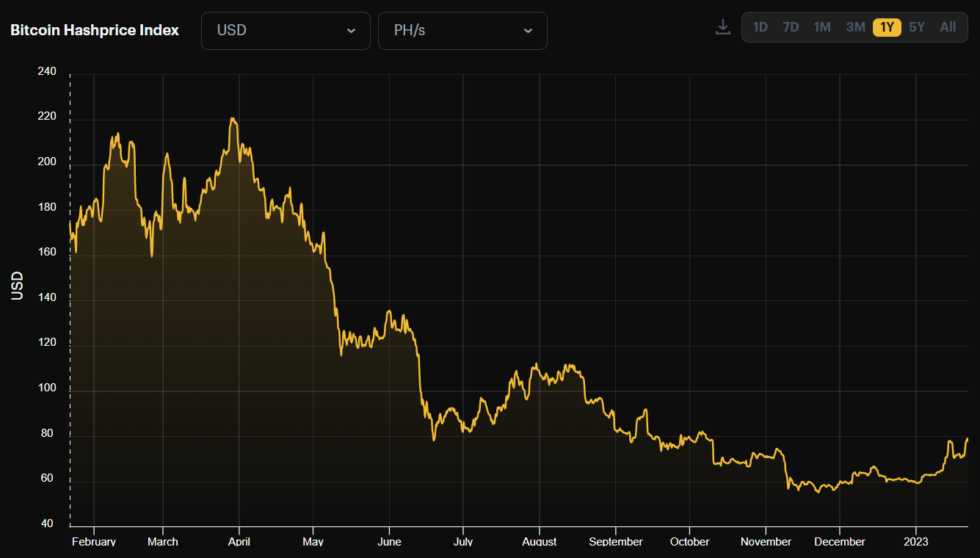This screenshot has width=980, height=558.
Task: Click the April peak on the chart line
Action: (x=233, y=118)
